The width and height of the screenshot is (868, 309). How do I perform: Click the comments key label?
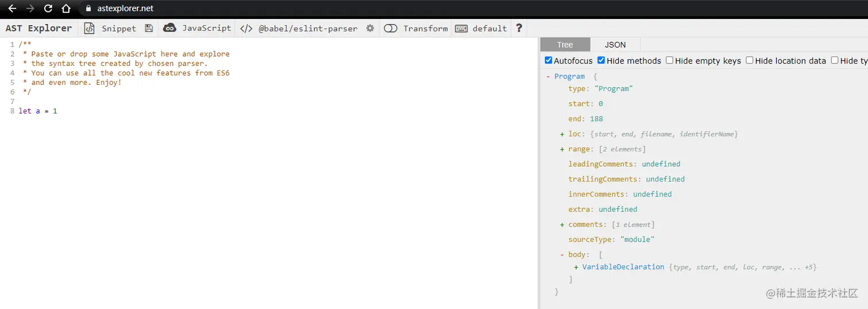click(586, 225)
